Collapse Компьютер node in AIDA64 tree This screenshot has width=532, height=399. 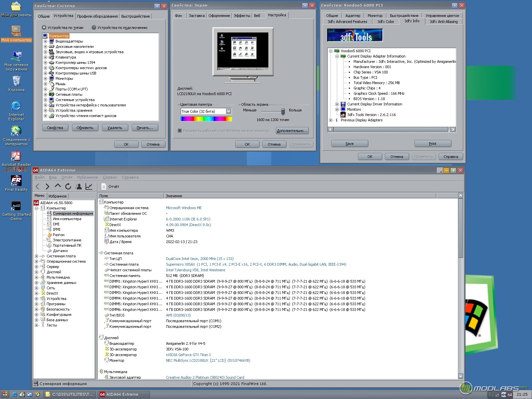click(x=37, y=208)
